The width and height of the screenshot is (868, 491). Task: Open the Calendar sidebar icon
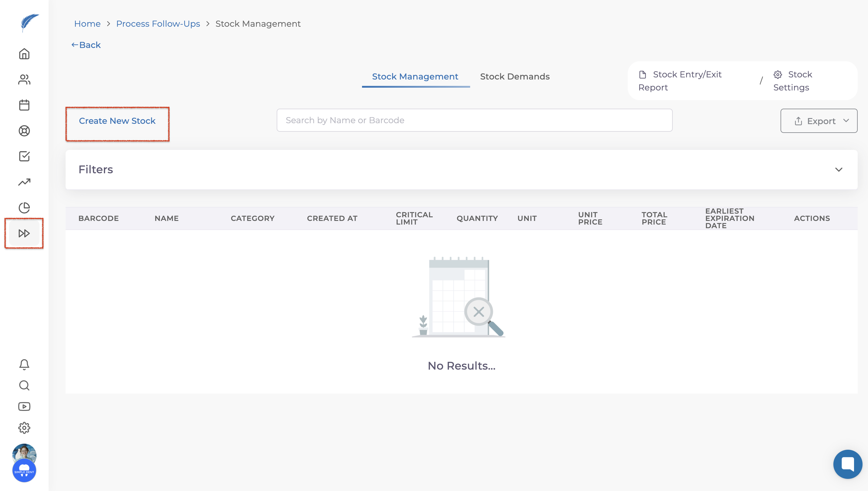tap(24, 105)
